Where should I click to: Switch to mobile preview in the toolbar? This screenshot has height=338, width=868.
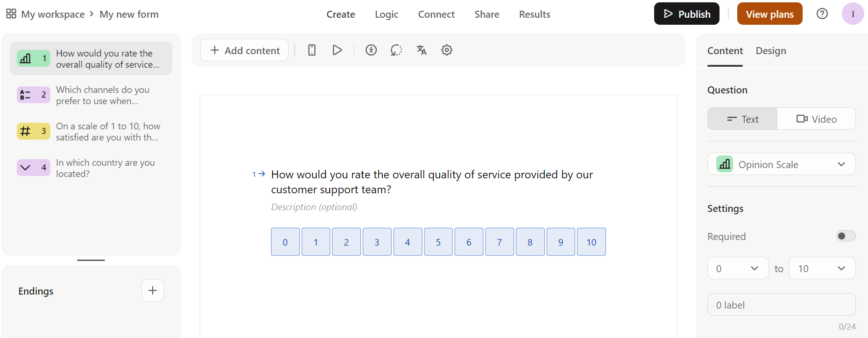point(311,50)
